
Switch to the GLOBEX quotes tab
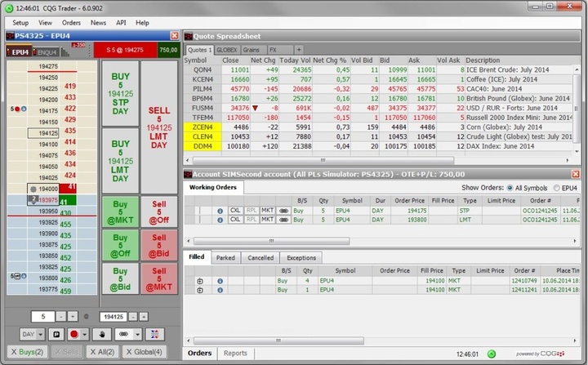[227, 50]
